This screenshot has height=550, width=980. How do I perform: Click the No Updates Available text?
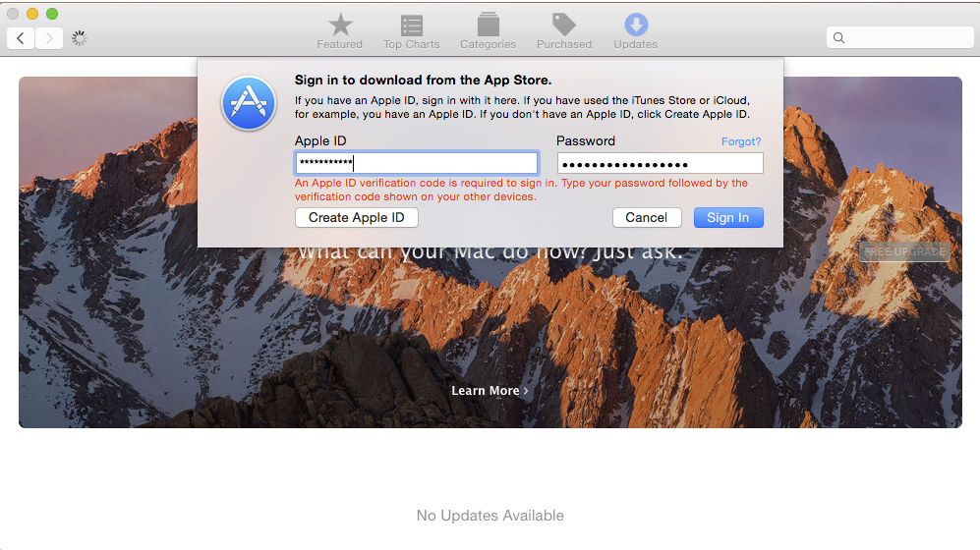[490, 516]
